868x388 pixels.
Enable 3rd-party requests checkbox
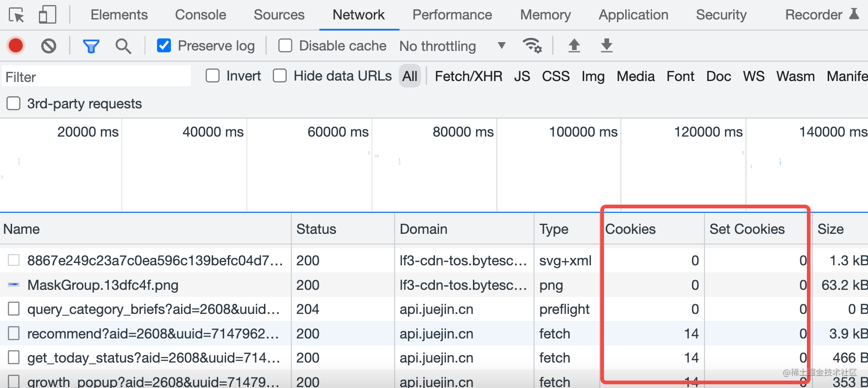tap(13, 103)
